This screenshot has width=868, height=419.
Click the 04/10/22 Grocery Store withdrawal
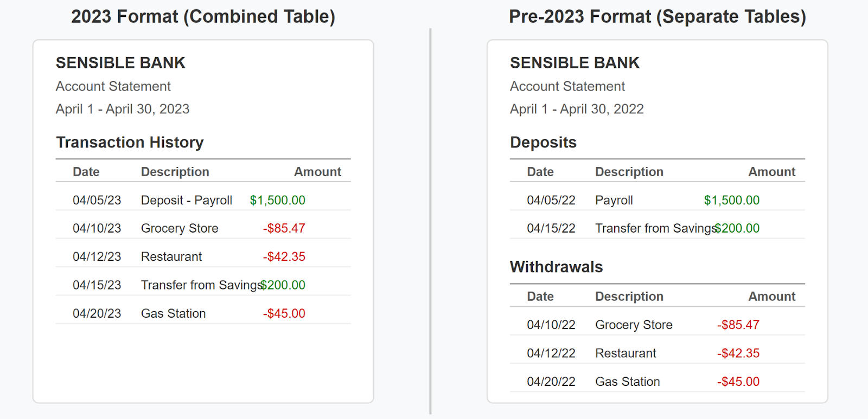[658, 325]
